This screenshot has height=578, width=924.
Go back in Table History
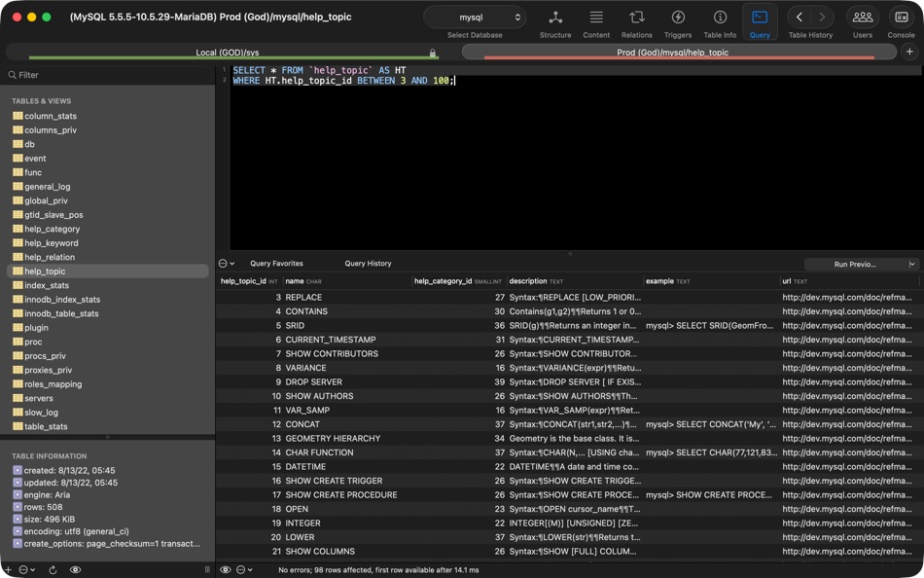point(798,17)
